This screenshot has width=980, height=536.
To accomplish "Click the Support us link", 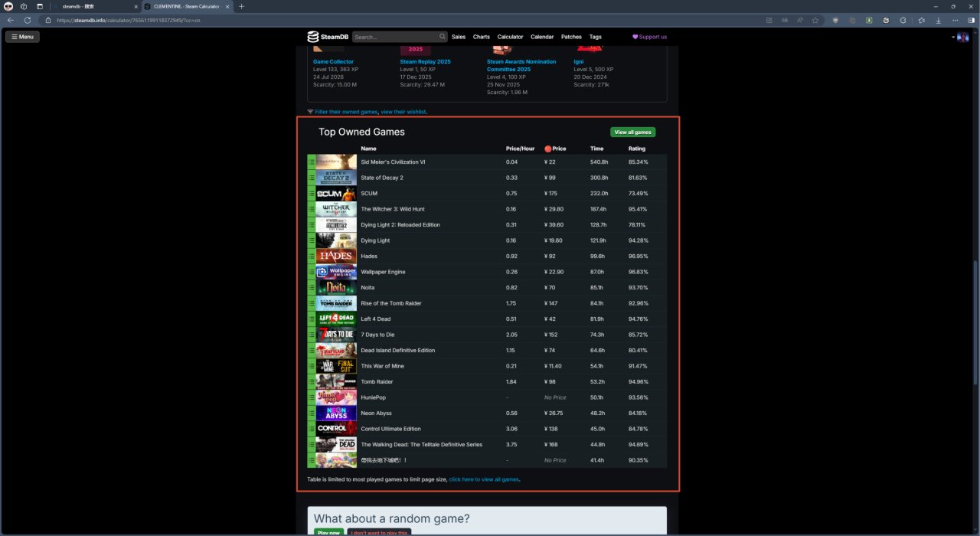I will [649, 37].
